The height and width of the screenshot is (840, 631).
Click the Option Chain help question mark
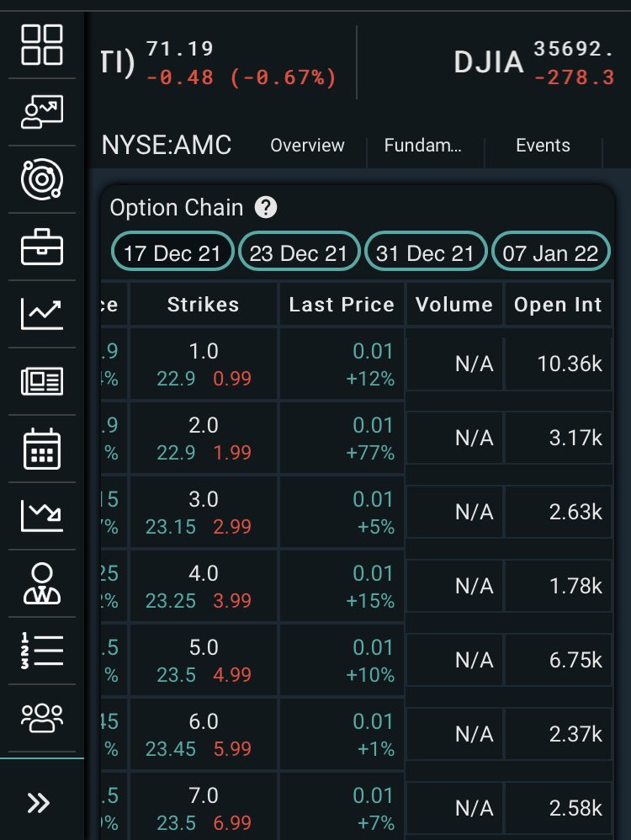[266, 207]
